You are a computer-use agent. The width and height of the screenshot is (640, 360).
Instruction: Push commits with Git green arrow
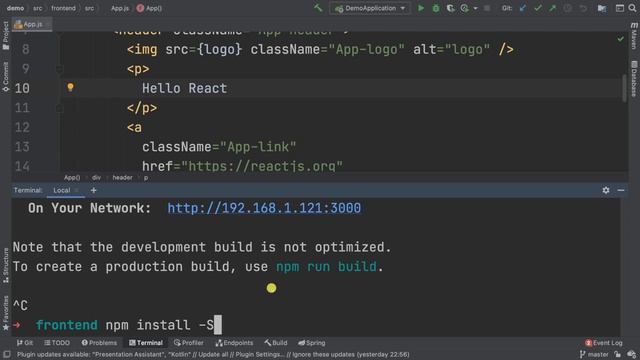(552, 8)
